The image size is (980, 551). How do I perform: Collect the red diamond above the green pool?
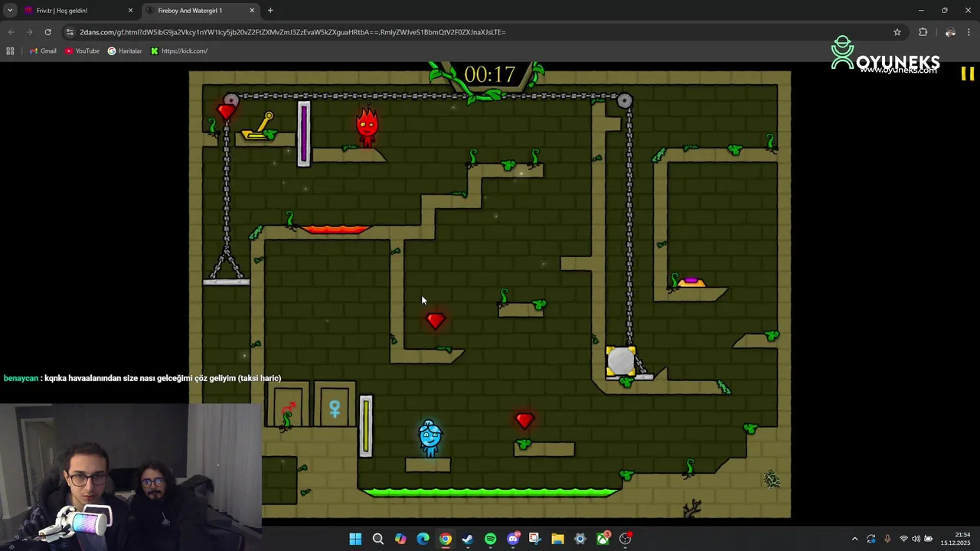[x=524, y=421]
